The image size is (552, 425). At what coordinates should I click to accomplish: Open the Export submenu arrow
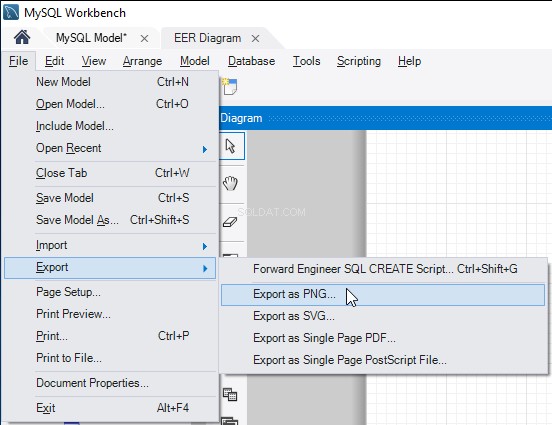(205, 269)
